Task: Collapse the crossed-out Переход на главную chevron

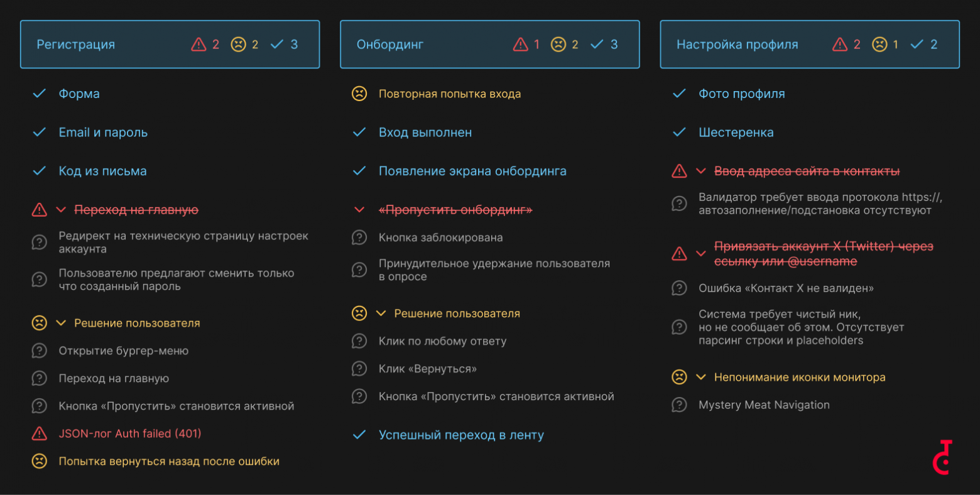Action: pos(61,210)
